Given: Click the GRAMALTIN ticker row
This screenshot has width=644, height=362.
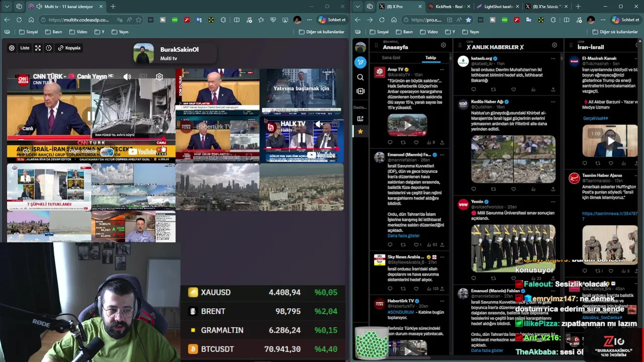Looking at the screenshot, I should click(x=263, y=330).
